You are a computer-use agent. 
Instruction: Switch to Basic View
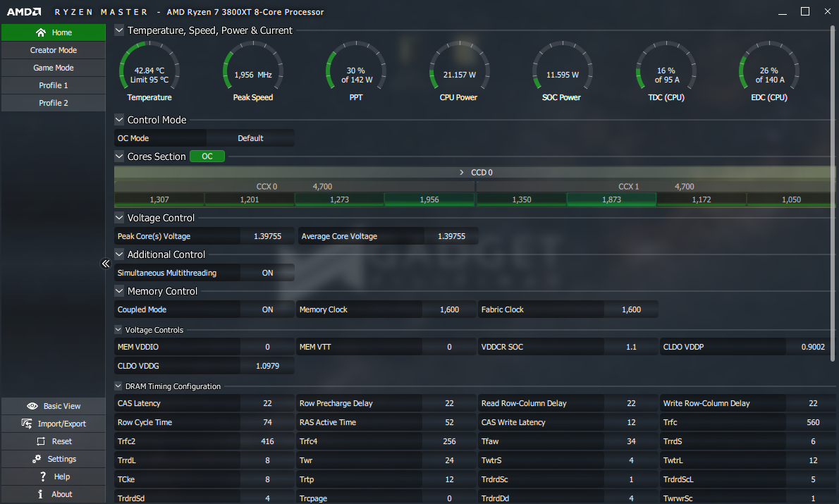click(x=54, y=406)
